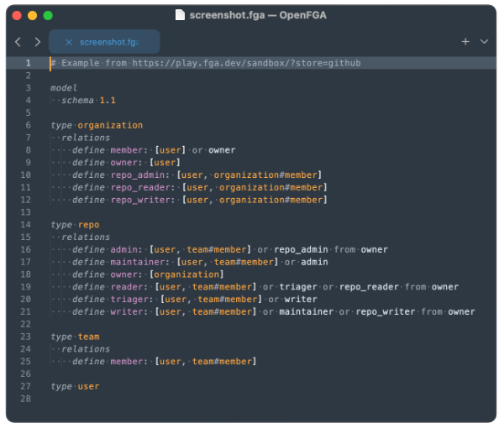
Task: Click line number 14 in the gutter
Action: [26, 225]
